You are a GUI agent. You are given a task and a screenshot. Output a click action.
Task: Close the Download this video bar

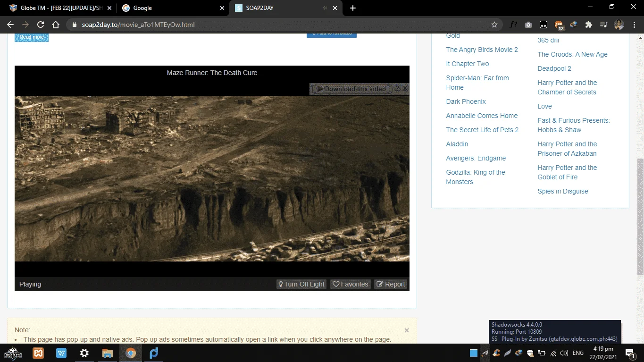click(x=405, y=89)
